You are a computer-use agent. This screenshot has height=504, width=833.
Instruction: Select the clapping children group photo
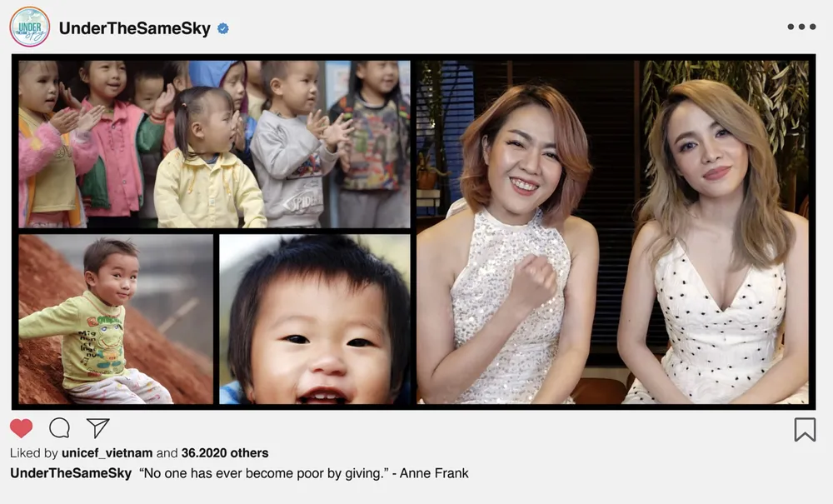pos(215,144)
